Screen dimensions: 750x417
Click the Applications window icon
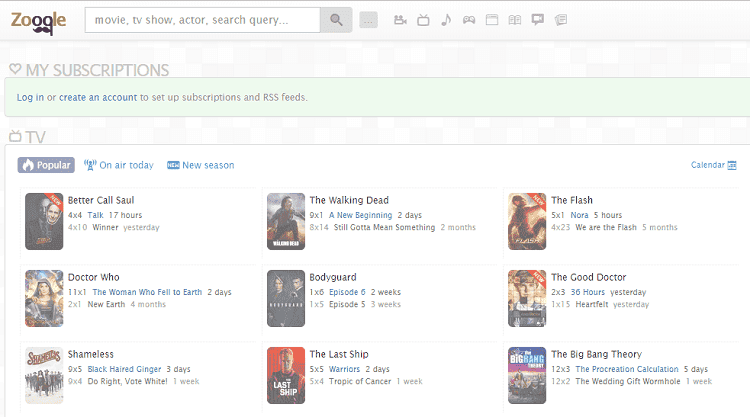click(491, 19)
